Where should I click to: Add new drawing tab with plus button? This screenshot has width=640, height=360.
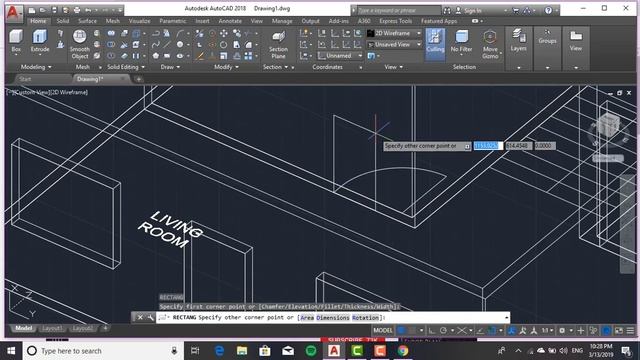138,79
